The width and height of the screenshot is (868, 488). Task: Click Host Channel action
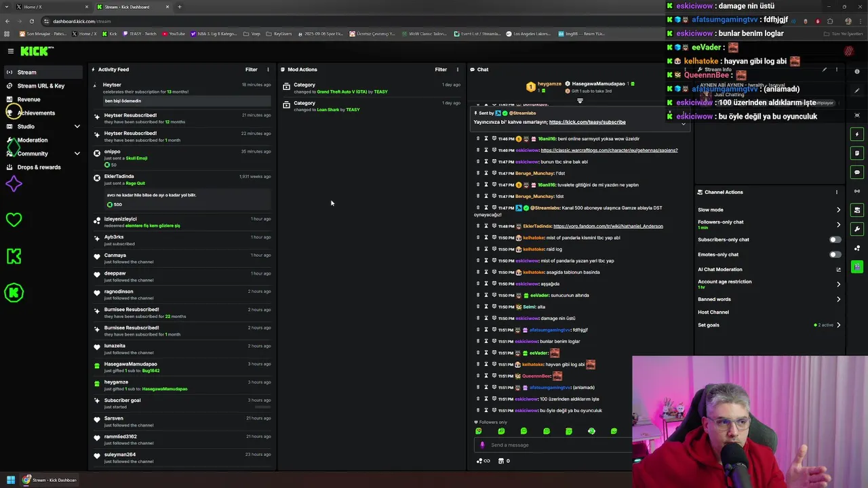click(x=713, y=312)
